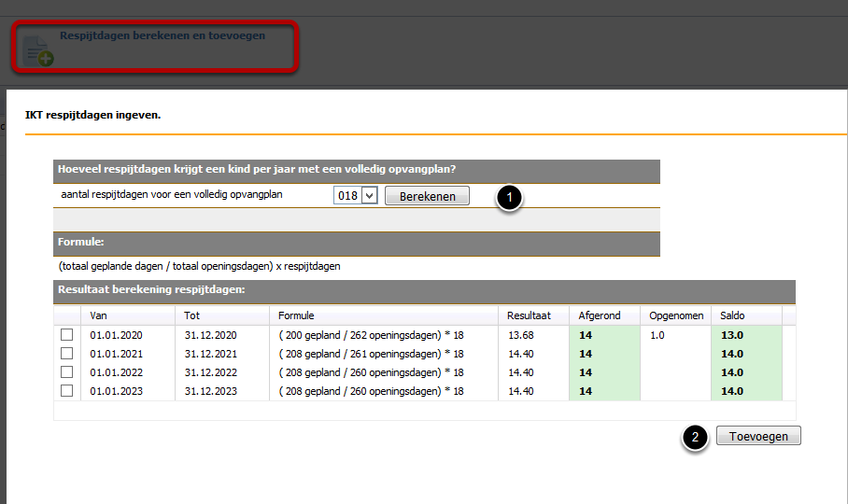Viewport: 848px width, 504px height.
Task: Tick the checkbox for row 01.01.2021
Action: (x=66, y=354)
